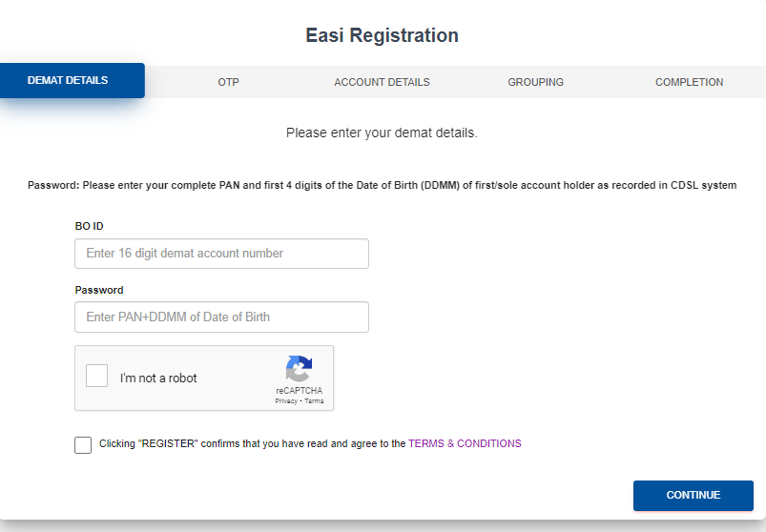Viewport: 766px width, 532px height.
Task: Open the reCAPTCHA Privacy link
Action: click(285, 401)
